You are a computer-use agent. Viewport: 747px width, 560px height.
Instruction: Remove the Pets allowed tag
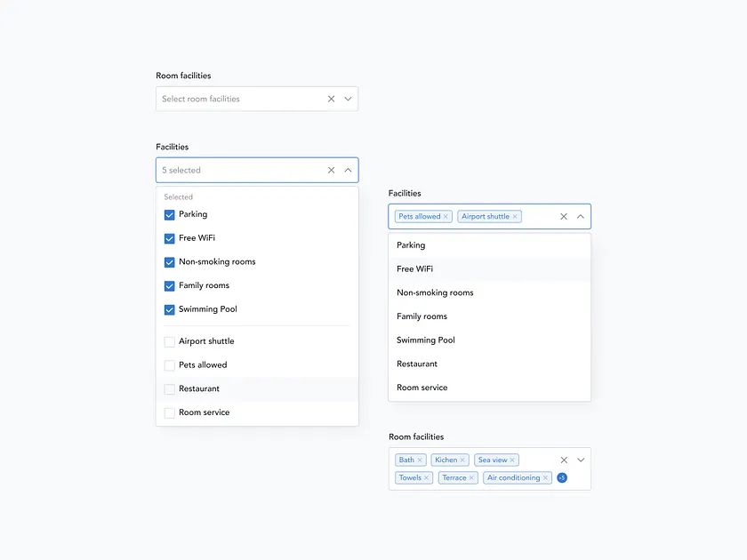coord(446,216)
